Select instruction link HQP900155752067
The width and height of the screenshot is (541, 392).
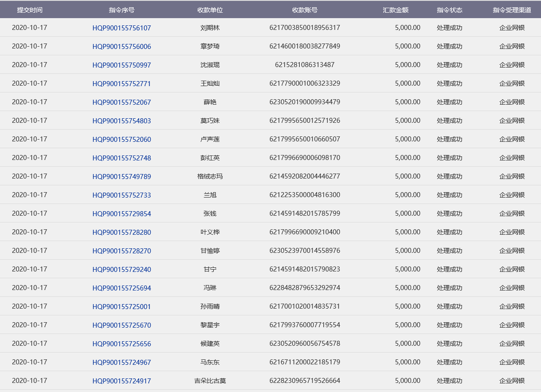(122, 102)
